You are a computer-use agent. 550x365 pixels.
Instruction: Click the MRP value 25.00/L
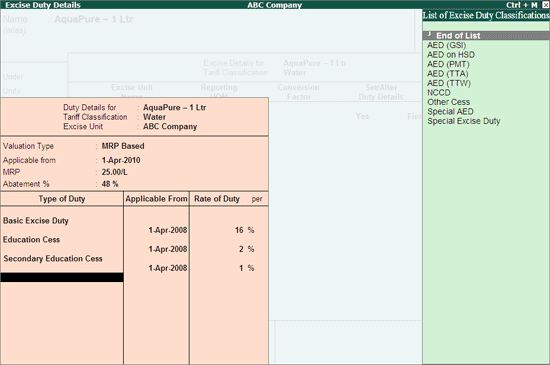click(x=114, y=172)
